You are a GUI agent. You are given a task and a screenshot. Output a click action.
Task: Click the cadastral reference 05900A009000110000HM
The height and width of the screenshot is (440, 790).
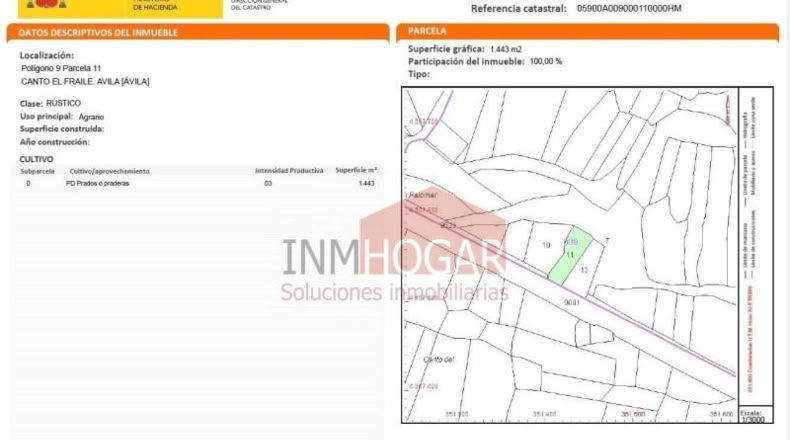pos(629,9)
